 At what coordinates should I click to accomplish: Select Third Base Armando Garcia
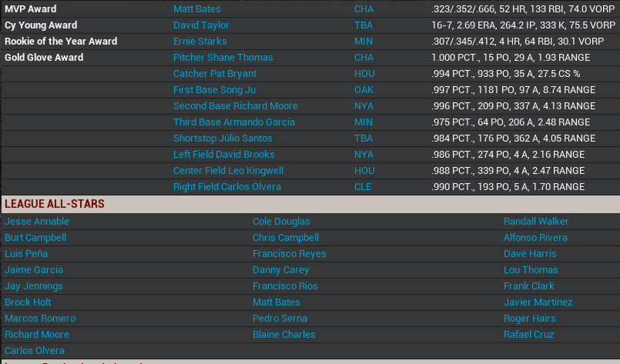(233, 122)
